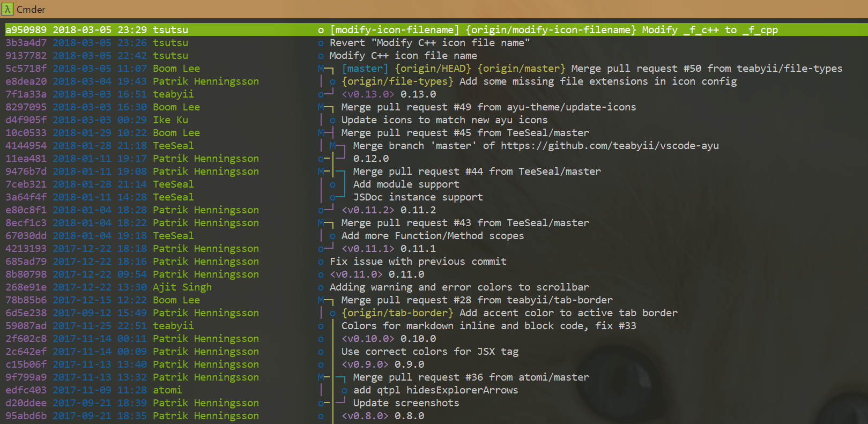Screen dimensions: 868x424
Task: Click commit hash 8ecf1c3
Action: tap(26, 223)
